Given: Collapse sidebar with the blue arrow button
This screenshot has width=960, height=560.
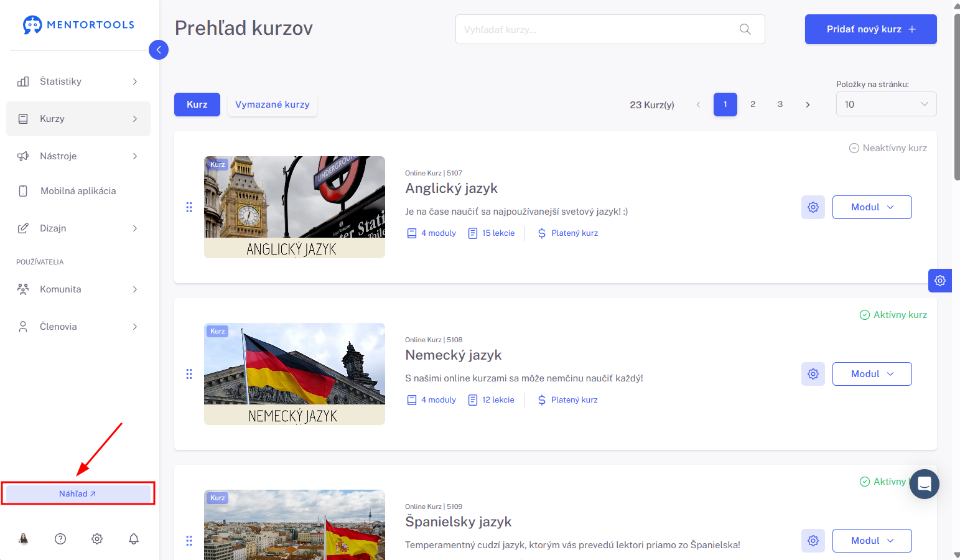Looking at the screenshot, I should pyautogui.click(x=159, y=50).
